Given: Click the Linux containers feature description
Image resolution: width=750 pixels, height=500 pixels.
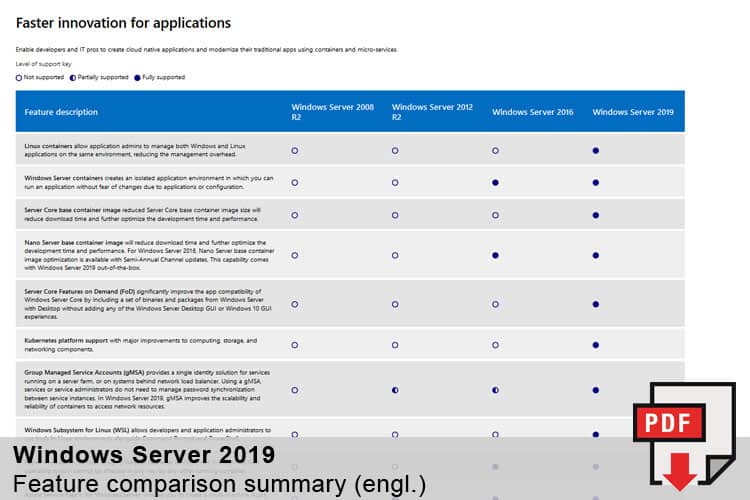Looking at the screenshot, I should pos(135,150).
